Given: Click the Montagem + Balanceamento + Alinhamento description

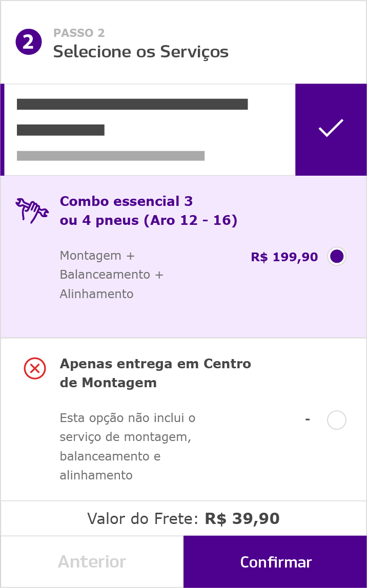Looking at the screenshot, I should pos(111,275).
